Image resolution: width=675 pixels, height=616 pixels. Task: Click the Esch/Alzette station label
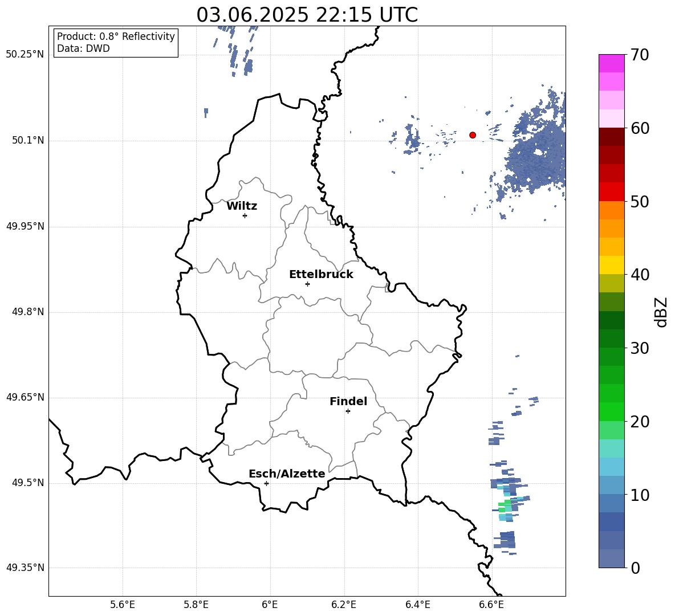pyautogui.click(x=287, y=474)
